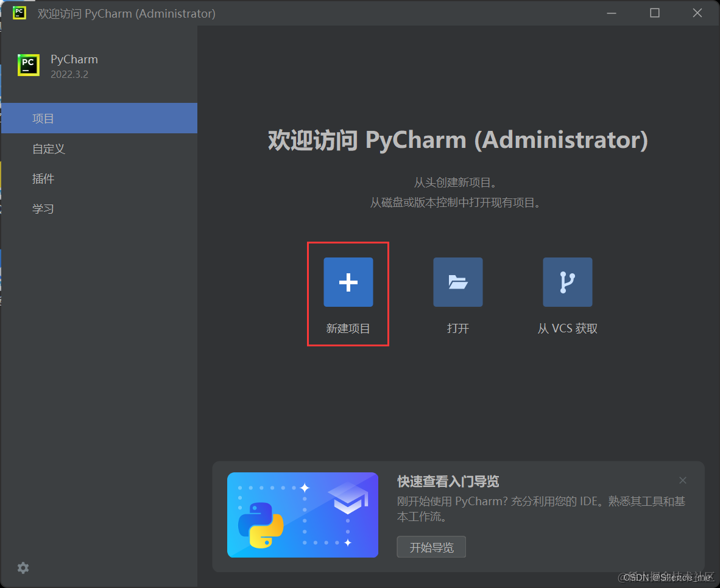The width and height of the screenshot is (720, 588).
Task: Maximize the PyCharm window
Action: click(x=654, y=13)
